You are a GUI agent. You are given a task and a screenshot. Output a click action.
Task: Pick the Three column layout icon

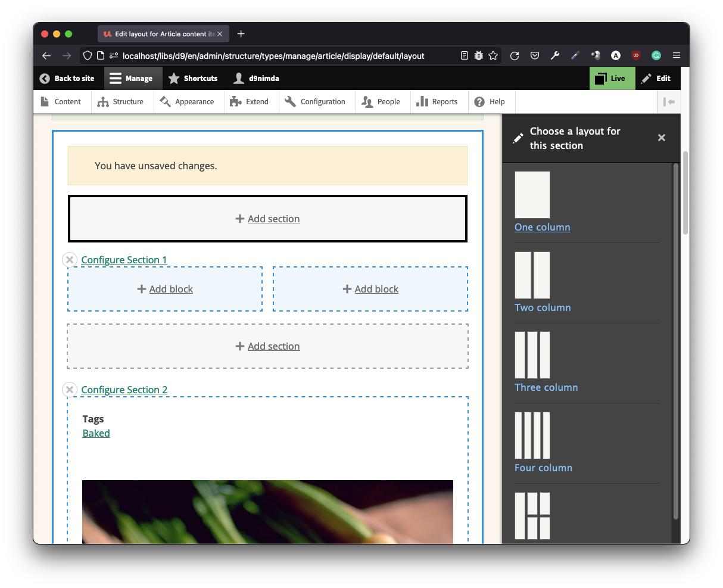click(532, 355)
